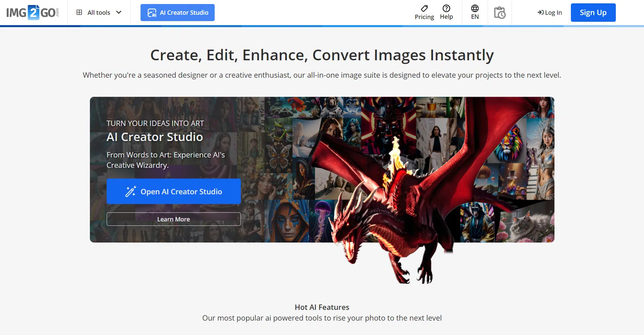This screenshot has width=644, height=335.
Task: Click Open AI Creator Studio banner button
Action: coord(181,192)
